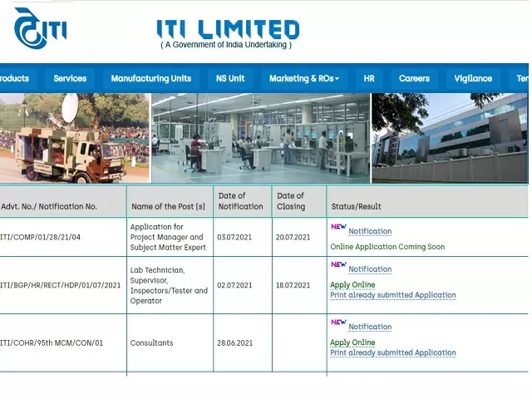This screenshot has height=399, width=532.
Task: Click Apply Online for Lab Technician post
Action: pos(352,285)
